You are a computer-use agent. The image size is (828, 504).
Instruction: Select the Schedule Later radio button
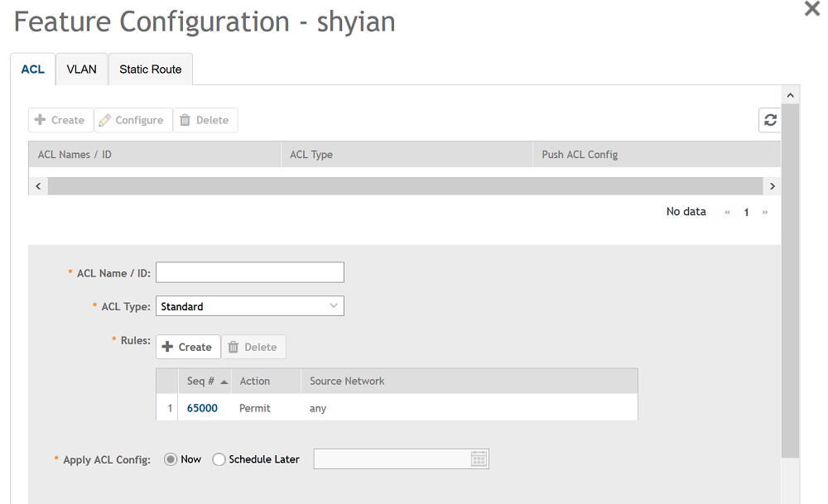click(x=219, y=459)
